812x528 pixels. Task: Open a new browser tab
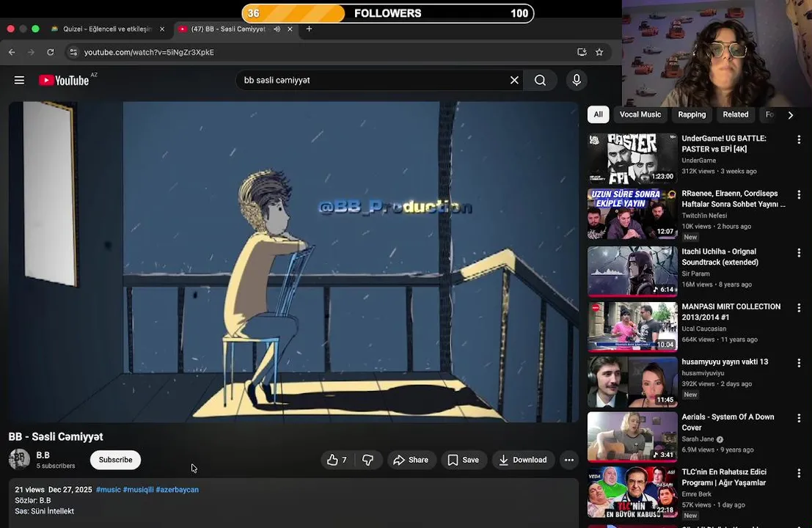(309, 29)
